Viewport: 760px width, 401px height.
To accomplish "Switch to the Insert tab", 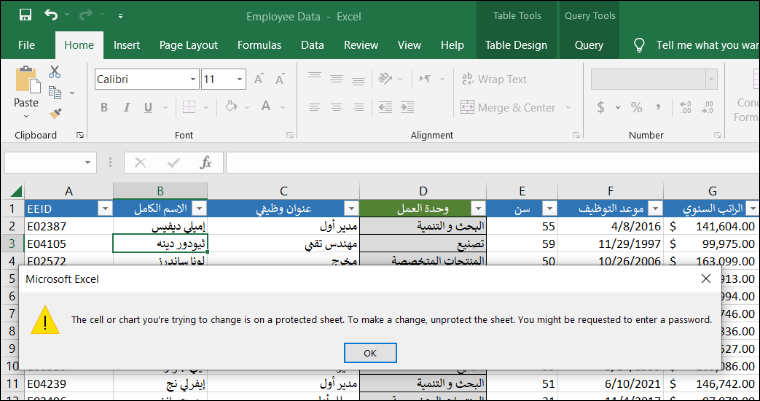I will tap(127, 45).
